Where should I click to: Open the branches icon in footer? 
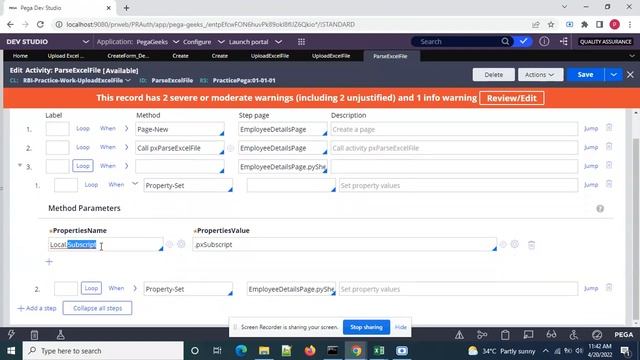482,335
